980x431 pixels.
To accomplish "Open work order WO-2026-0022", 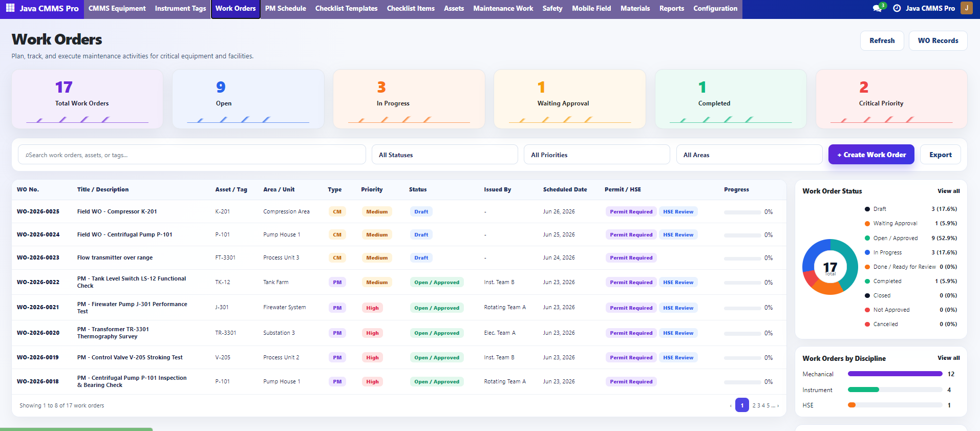I will 38,282.
